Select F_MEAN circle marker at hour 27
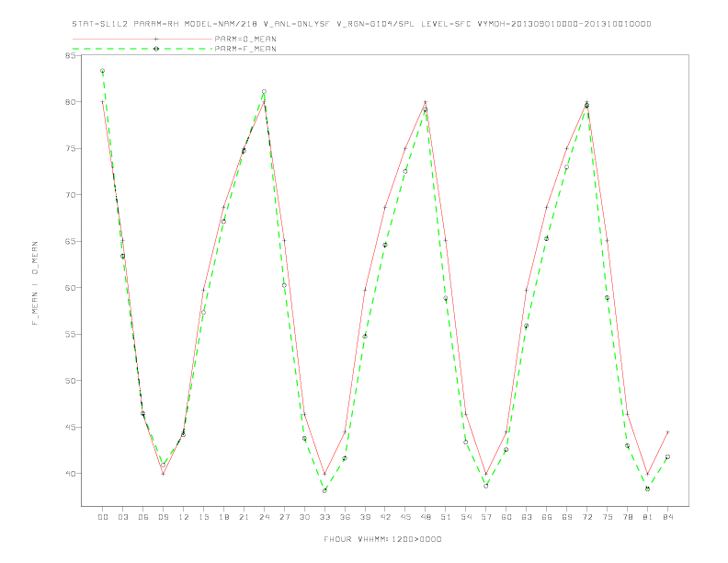Image resolution: width=728 pixels, height=563 pixels. (284, 285)
